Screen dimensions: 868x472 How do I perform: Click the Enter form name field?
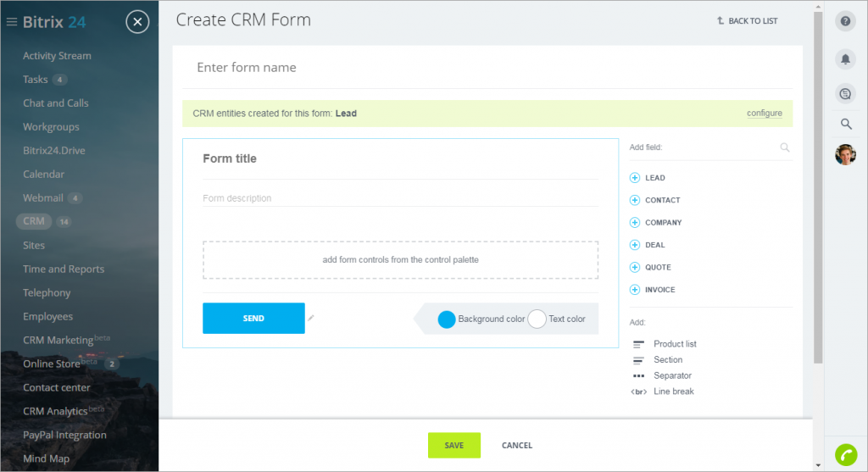487,68
